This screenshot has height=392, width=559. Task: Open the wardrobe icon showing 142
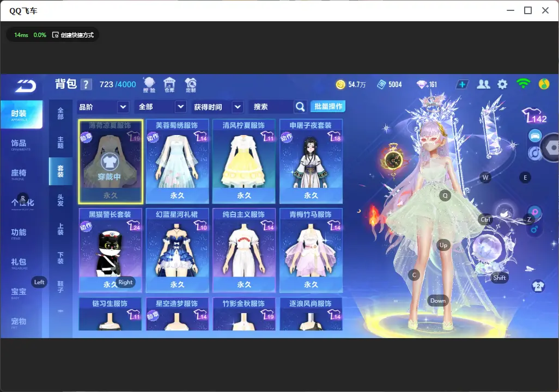534,115
